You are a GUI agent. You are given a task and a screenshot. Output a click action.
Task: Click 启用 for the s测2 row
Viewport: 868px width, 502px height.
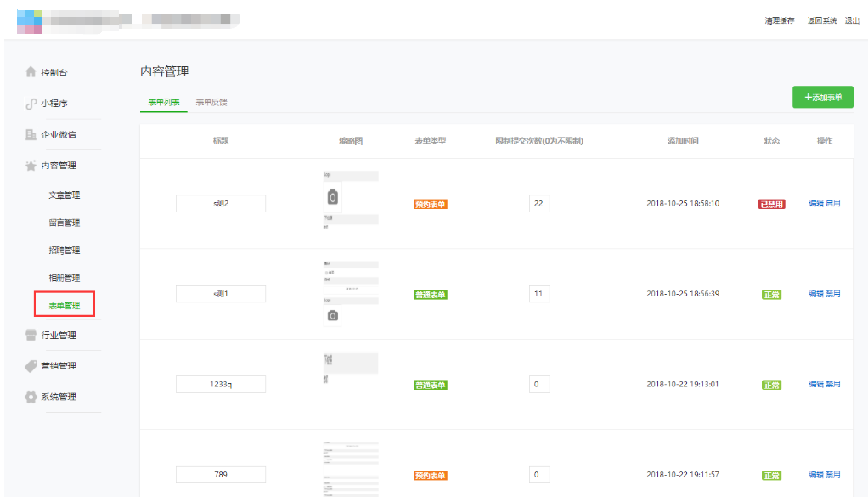tap(833, 203)
